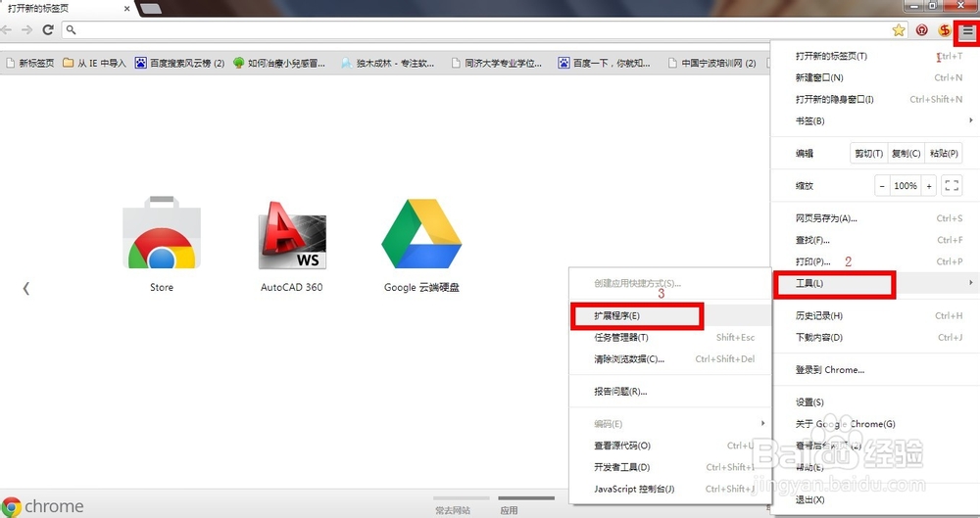Click the back navigation arrow
The width and height of the screenshot is (980, 518).
pos(6,30)
